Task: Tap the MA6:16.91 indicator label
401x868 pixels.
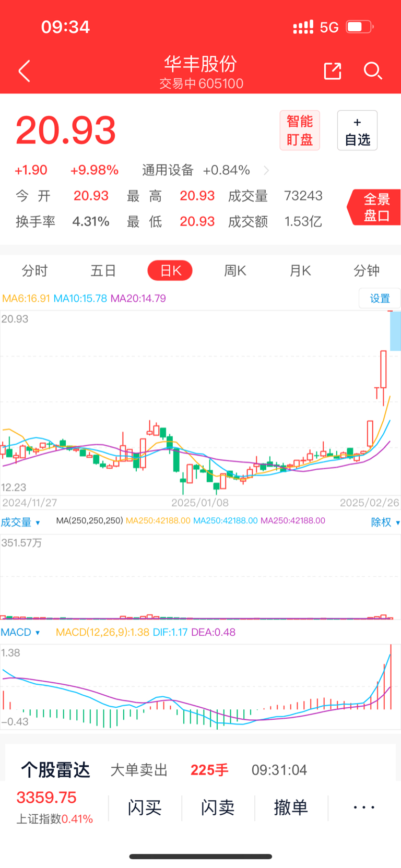Action: coord(26,298)
